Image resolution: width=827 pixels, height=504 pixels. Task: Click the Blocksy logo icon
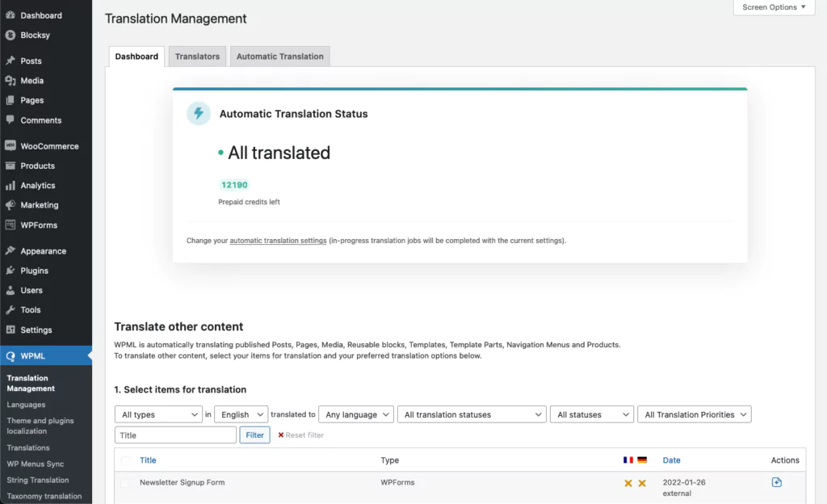[x=10, y=35]
